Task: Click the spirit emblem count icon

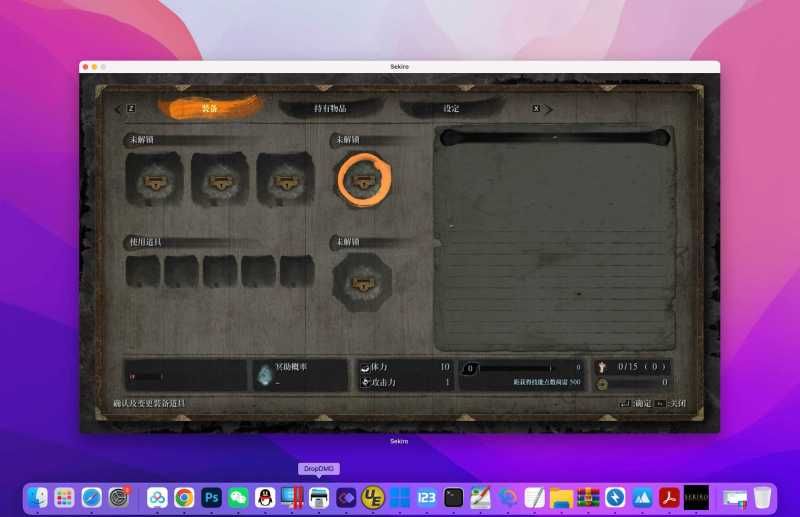Action: pyautogui.click(x=602, y=366)
